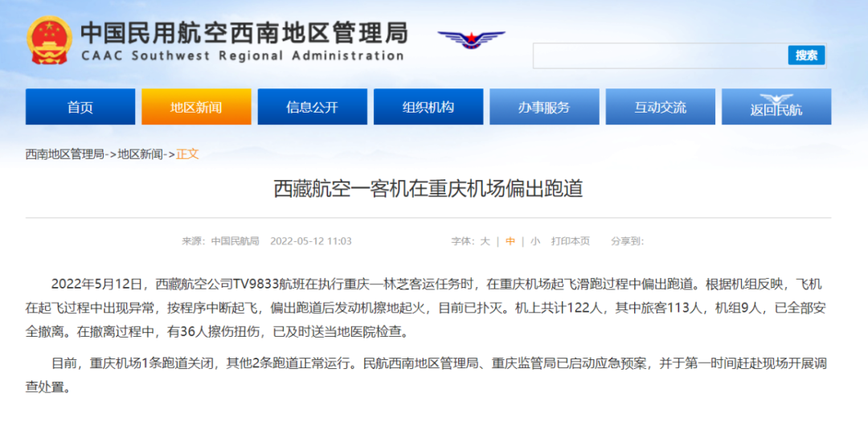Set font size to 中
The height and width of the screenshot is (422, 868).
pos(510,241)
